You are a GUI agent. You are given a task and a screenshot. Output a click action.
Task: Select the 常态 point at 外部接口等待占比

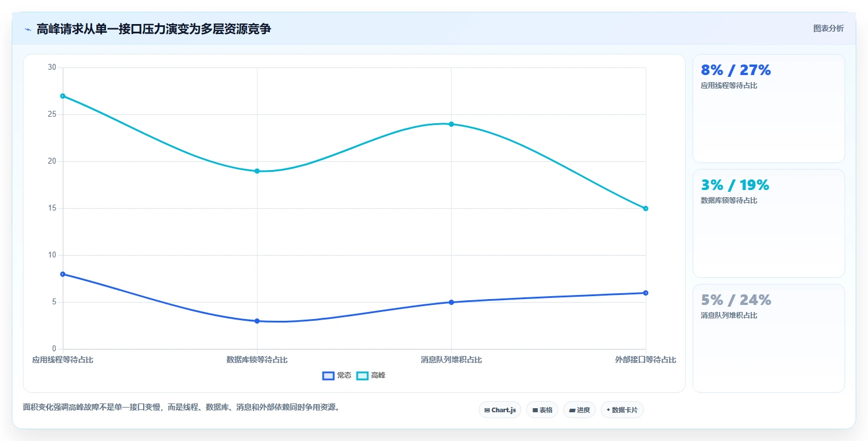click(645, 293)
